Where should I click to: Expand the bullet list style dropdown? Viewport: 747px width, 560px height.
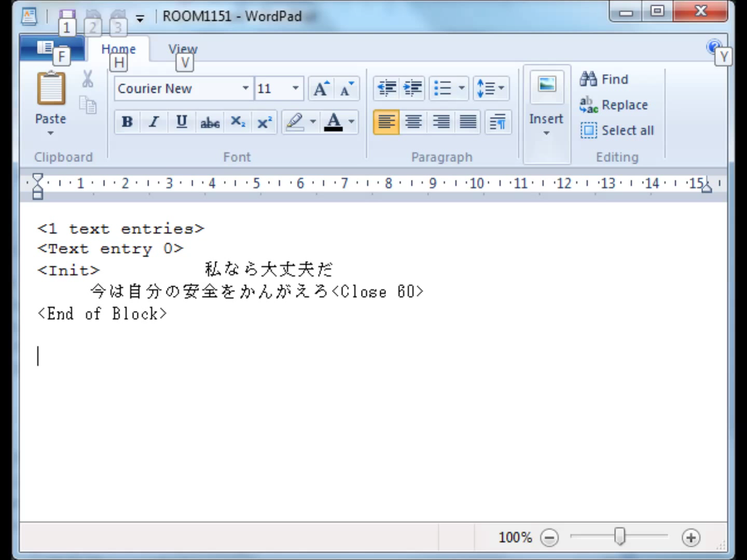(461, 88)
